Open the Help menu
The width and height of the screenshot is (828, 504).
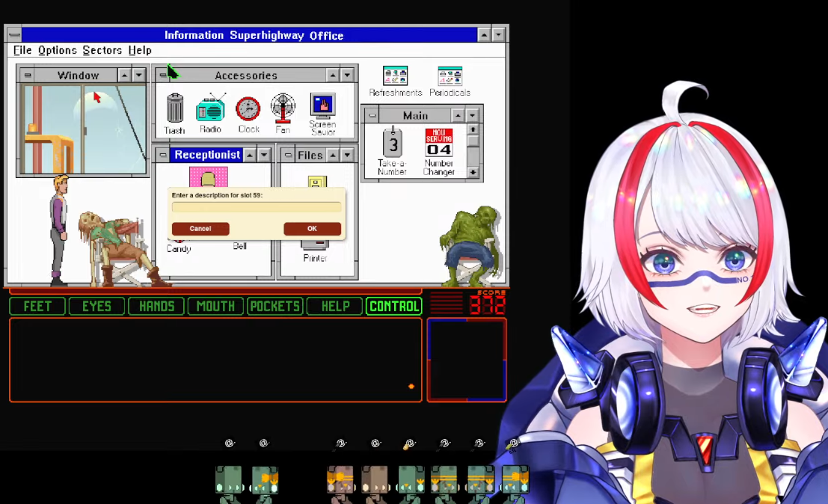(x=140, y=50)
